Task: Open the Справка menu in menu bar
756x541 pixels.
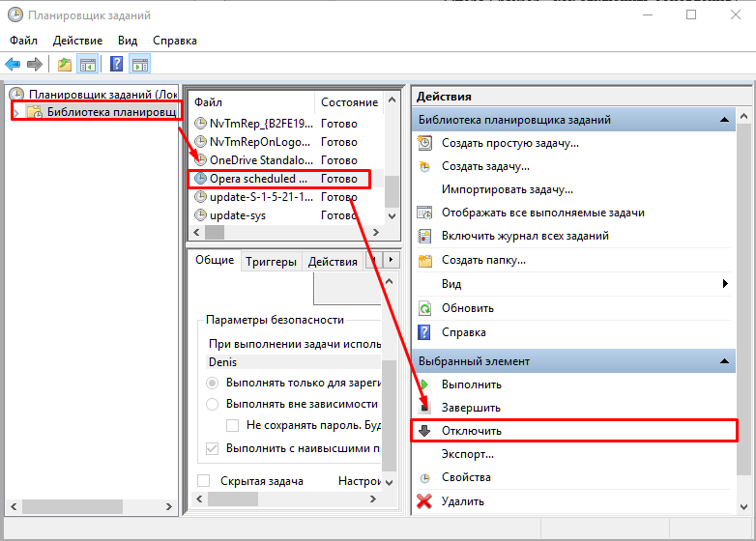Action: click(175, 41)
